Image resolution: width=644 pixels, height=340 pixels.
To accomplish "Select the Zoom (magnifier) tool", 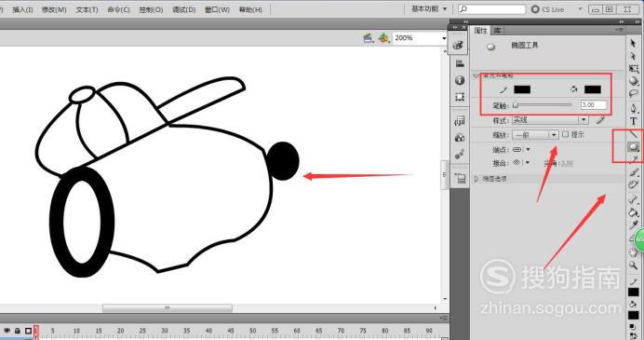I will click(634, 265).
